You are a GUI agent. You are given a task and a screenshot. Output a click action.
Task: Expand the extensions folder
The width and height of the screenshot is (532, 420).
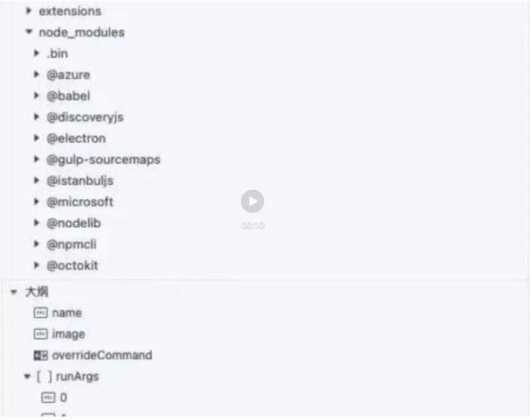(x=28, y=11)
